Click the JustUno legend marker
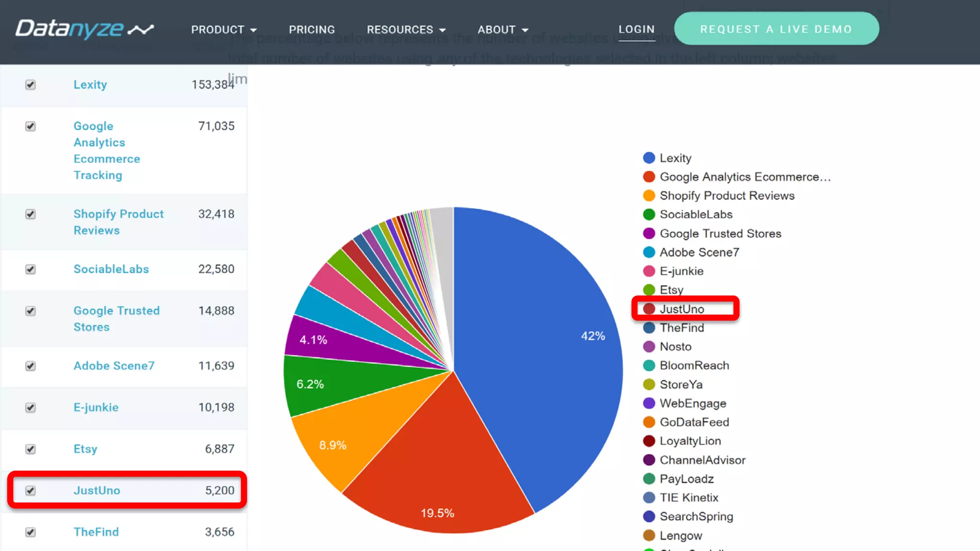The width and height of the screenshot is (980, 551). (649, 309)
